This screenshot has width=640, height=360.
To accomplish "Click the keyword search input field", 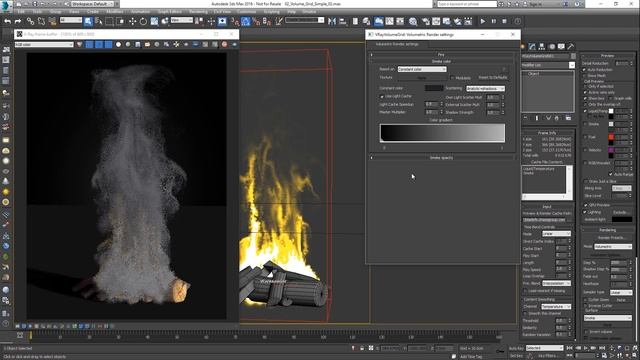I will tap(467, 4).
